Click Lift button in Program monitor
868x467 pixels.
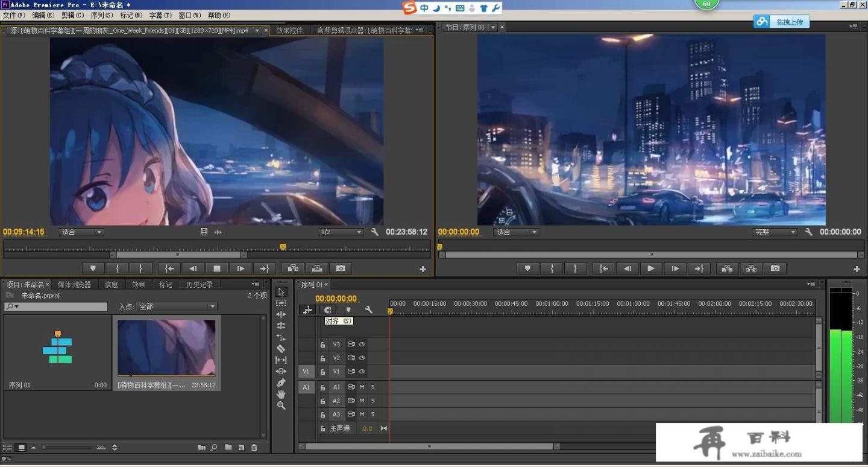click(x=727, y=268)
